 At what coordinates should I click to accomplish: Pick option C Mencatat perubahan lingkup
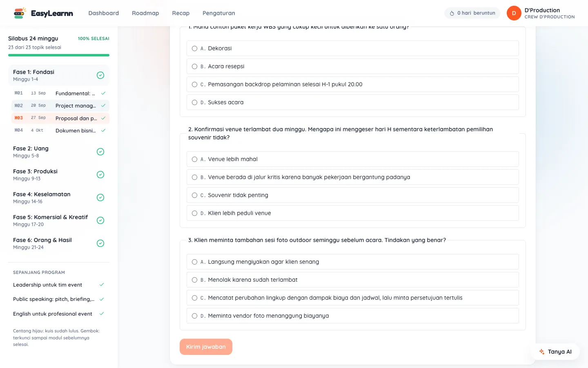point(353,298)
